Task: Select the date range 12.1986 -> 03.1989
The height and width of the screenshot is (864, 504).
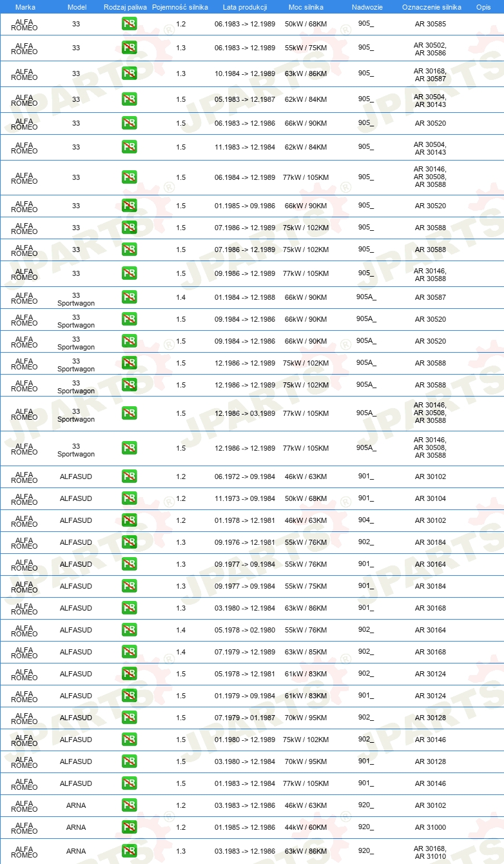Action: tap(245, 413)
